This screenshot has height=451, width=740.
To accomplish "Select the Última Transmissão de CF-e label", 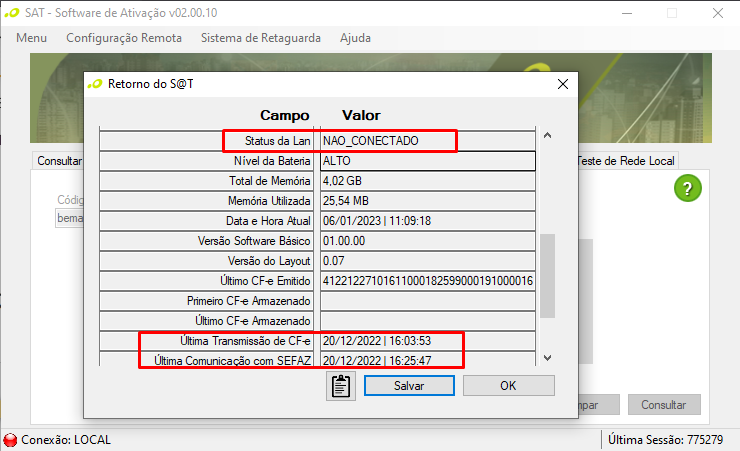I will pos(245,341).
